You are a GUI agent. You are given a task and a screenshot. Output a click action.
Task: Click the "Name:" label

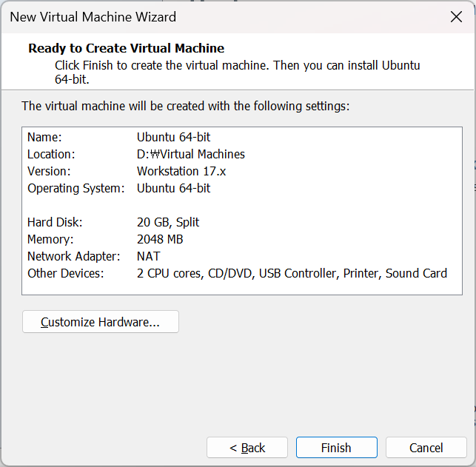[x=44, y=137]
